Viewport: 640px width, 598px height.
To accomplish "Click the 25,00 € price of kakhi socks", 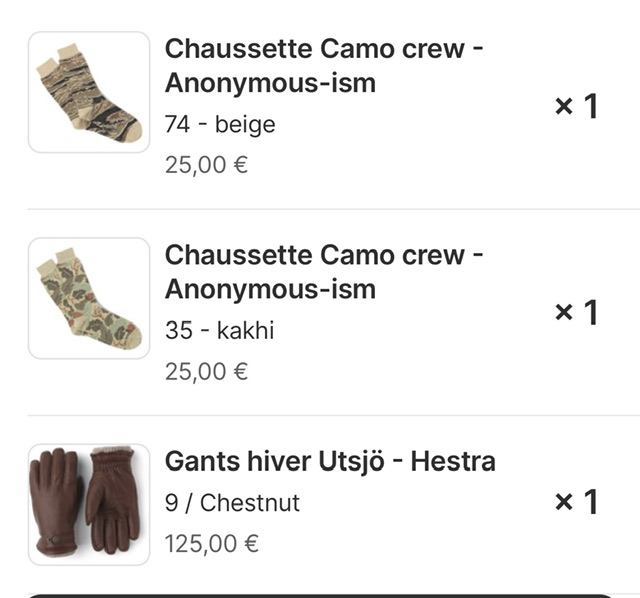I will point(206,372).
